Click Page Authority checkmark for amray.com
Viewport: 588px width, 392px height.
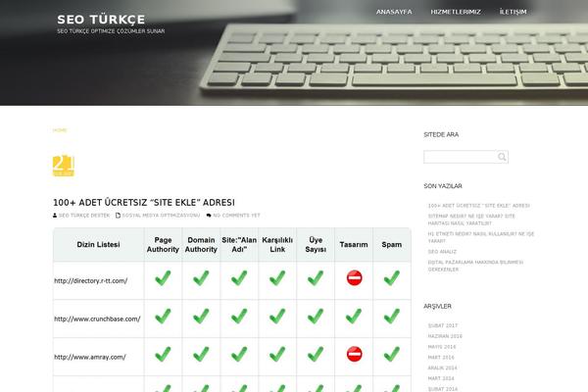pos(163,354)
